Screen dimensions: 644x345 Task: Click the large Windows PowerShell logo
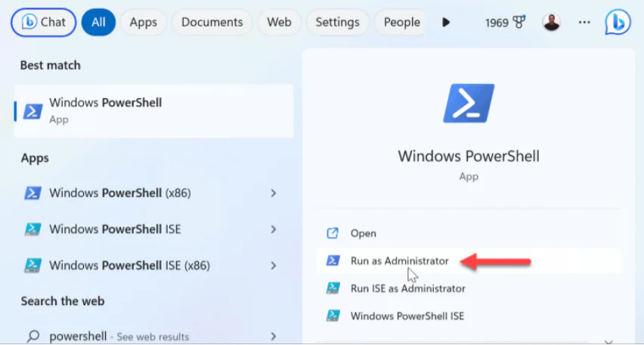coord(469,103)
